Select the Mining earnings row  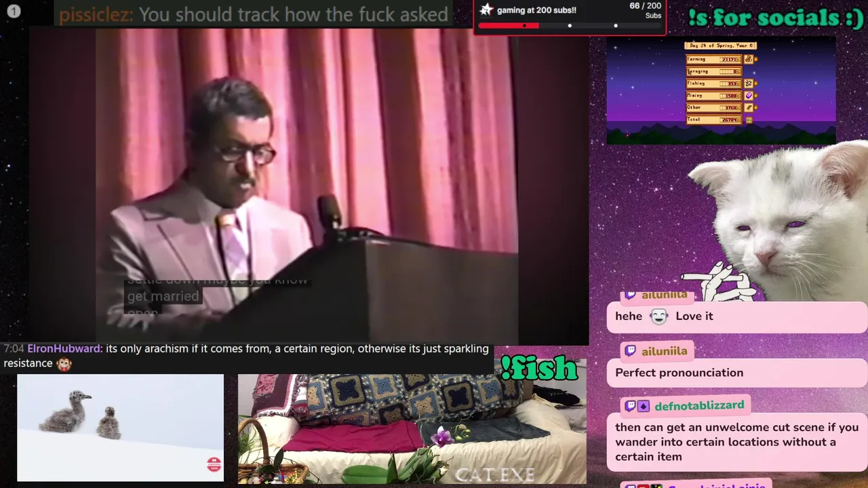tap(714, 96)
